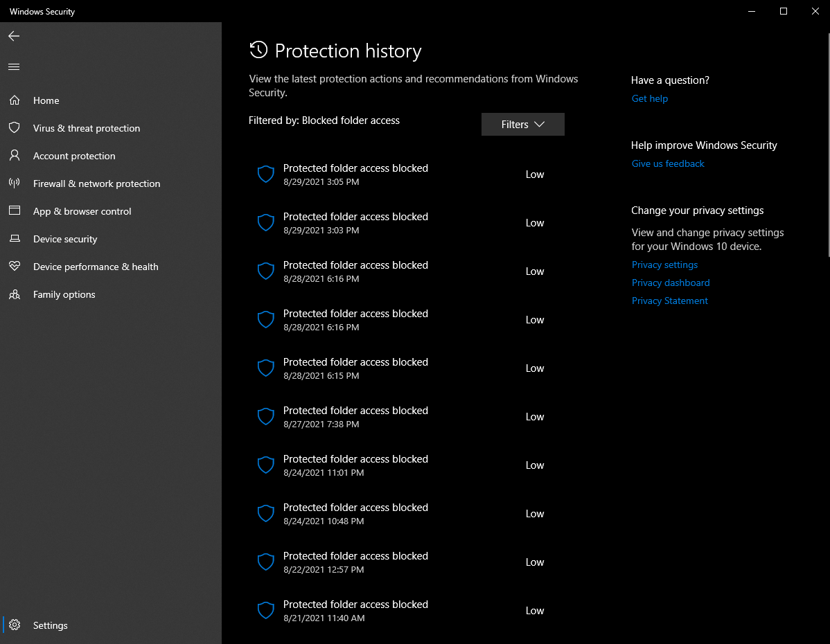The height and width of the screenshot is (644, 830).
Task: Click Give us feedback link
Action: pyautogui.click(x=668, y=164)
